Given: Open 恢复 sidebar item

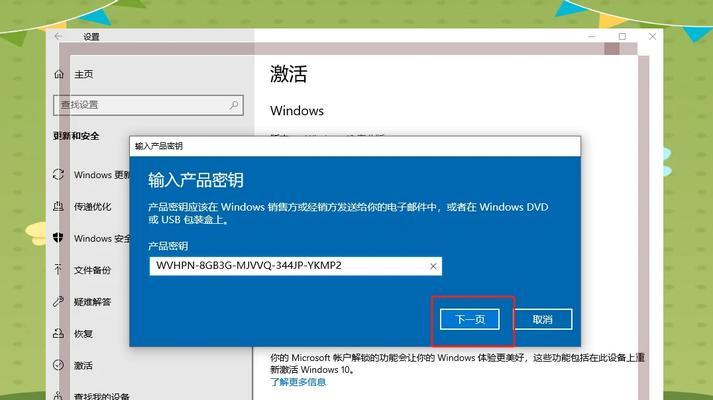Looking at the screenshot, I should (x=83, y=334).
